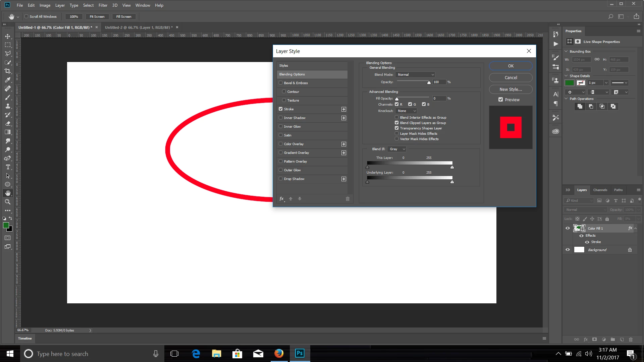Uncheck the Preview checkbox

pyautogui.click(x=500, y=100)
